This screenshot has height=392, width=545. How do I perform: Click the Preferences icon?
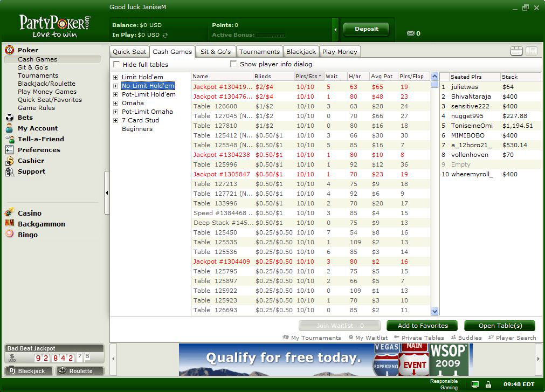pos(10,150)
